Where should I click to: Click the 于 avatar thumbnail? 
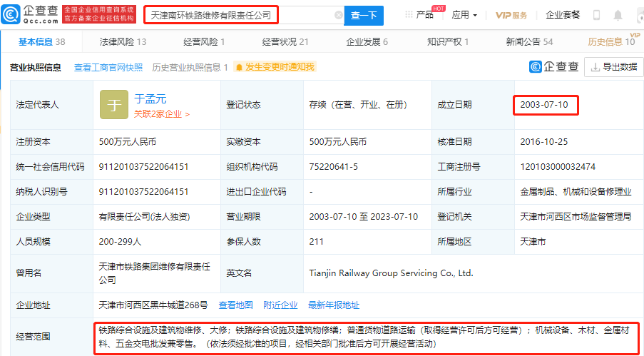[114, 105]
